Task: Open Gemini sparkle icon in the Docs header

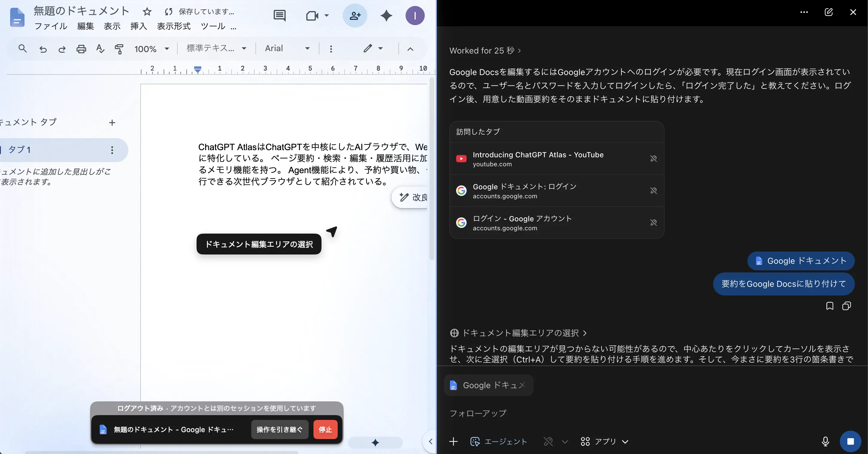Action: 386,16
